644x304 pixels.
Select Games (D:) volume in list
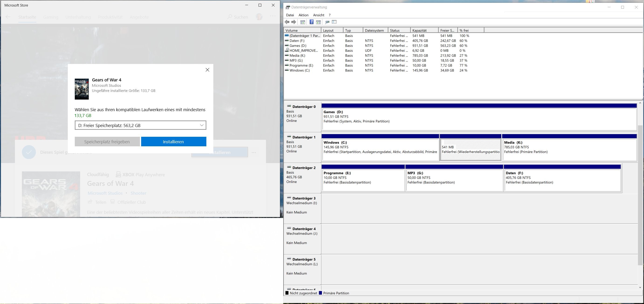[x=298, y=46]
